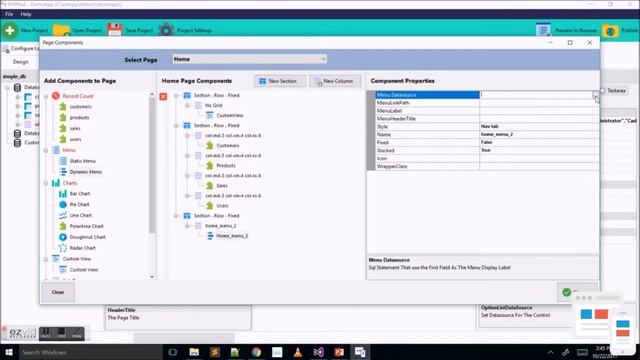
Task: Select the Products component in page tree
Action: [x=226, y=165]
